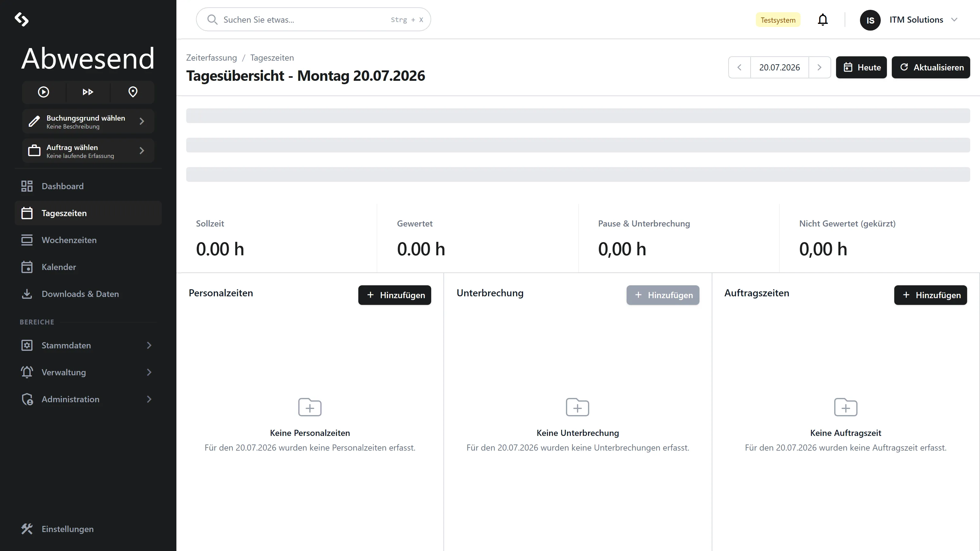Expand the Verwaltung section chevron
The image size is (980, 551).
149,372
